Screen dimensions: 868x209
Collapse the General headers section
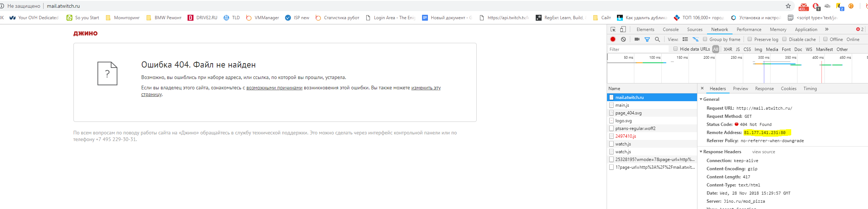[x=701, y=99]
